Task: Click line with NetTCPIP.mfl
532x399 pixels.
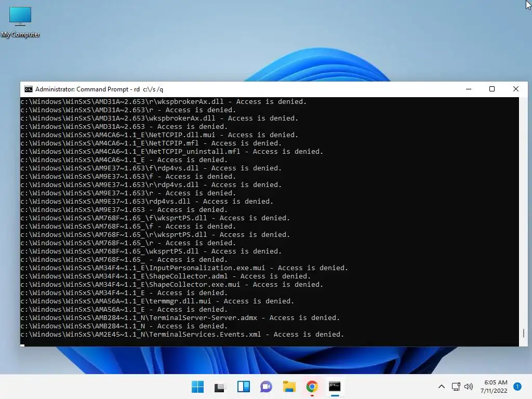Action: coord(151,143)
